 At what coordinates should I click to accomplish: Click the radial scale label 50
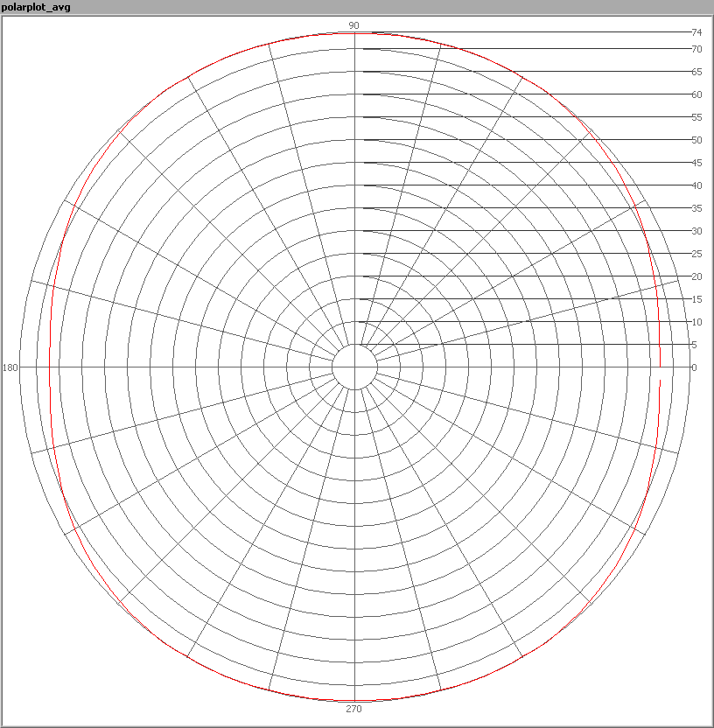click(x=696, y=140)
